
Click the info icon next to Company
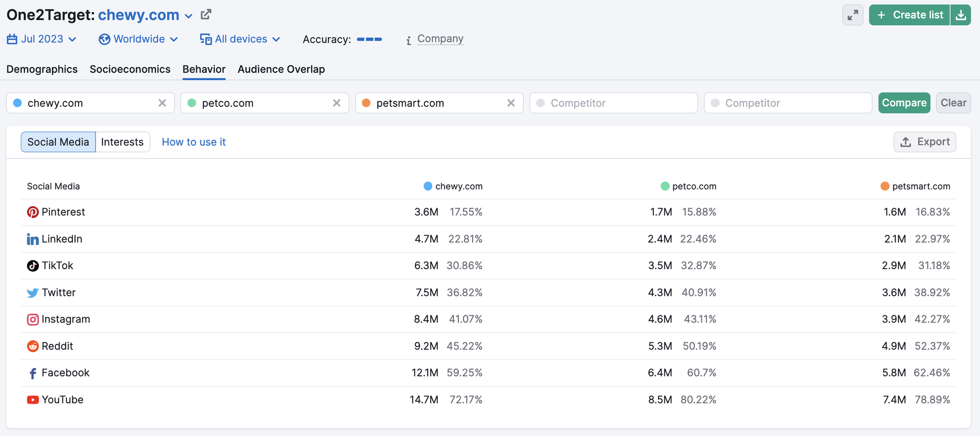pos(408,40)
